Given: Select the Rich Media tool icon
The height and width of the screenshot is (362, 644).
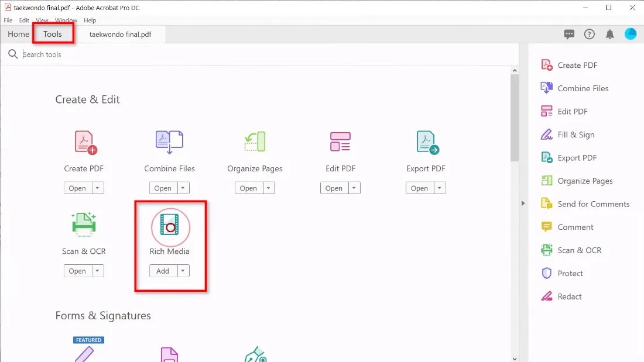Looking at the screenshot, I should 169,227.
